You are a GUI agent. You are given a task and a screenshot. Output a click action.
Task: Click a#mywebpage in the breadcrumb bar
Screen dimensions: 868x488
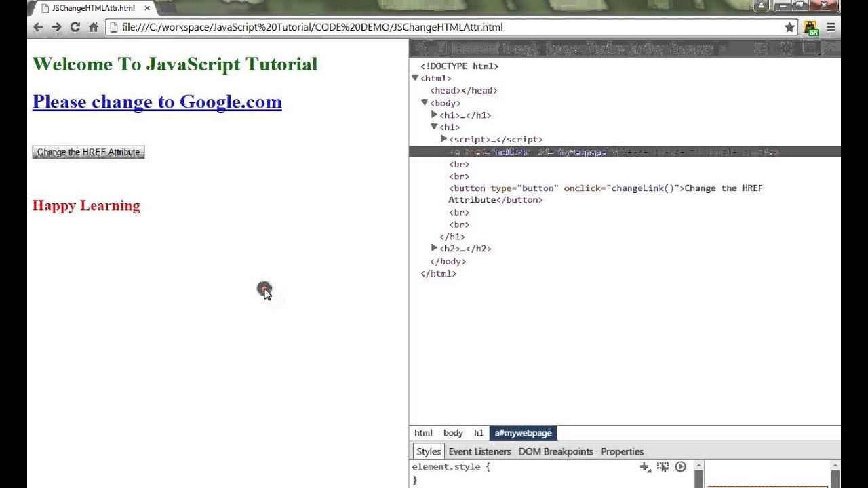coord(523,433)
